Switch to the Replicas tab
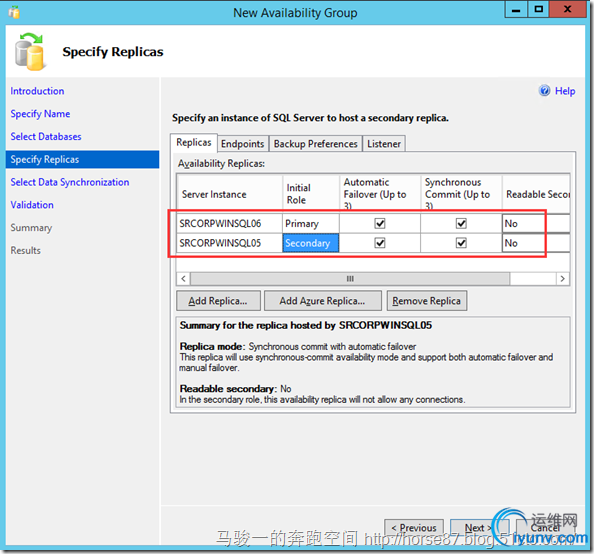Image resolution: width=594 pixels, height=554 pixels. (x=194, y=142)
